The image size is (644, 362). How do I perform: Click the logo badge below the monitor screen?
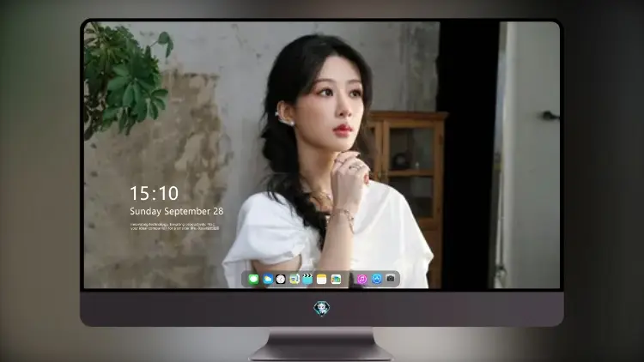[x=322, y=308]
